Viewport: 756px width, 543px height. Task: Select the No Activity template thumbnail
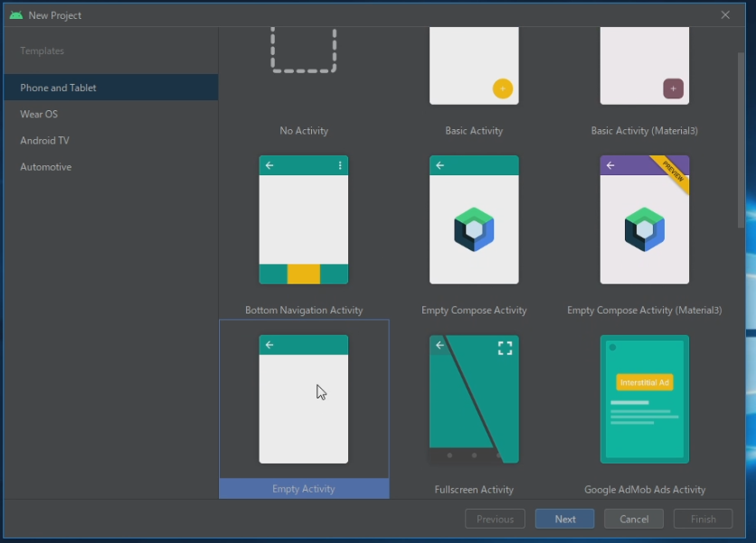(x=304, y=54)
